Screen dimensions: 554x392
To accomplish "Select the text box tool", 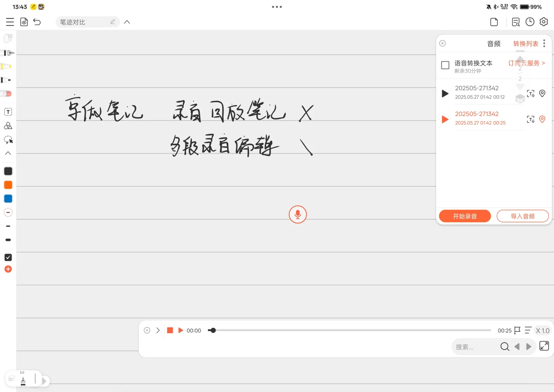I will coord(7,111).
